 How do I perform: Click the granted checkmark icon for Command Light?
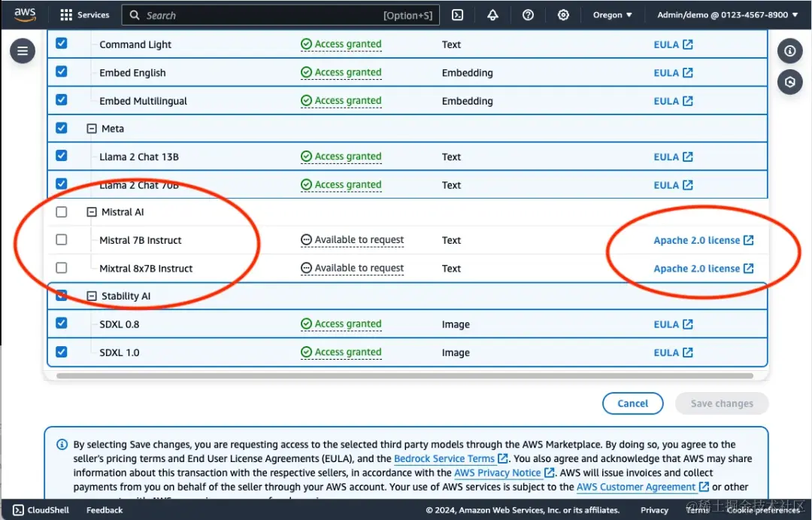point(306,44)
